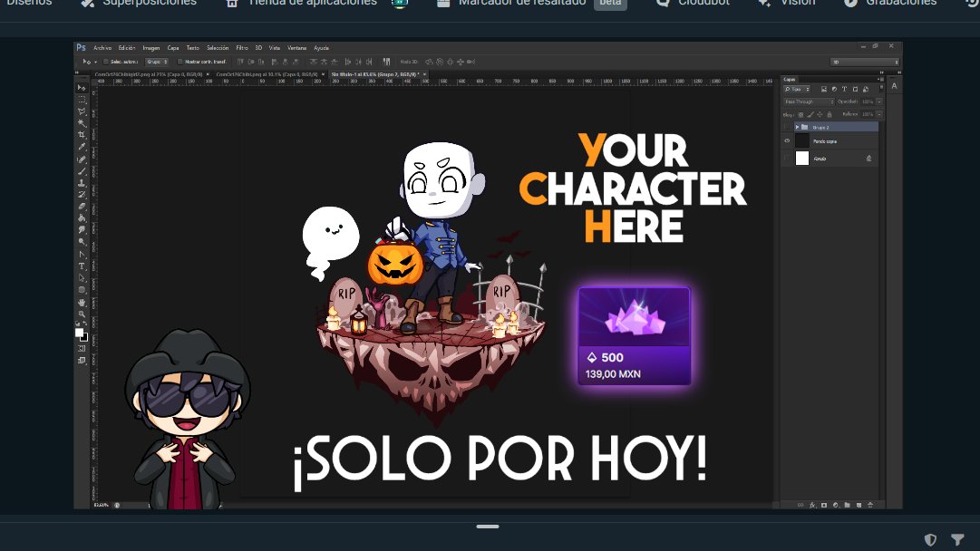Image resolution: width=980 pixels, height=551 pixels.
Task: Toggle lock position icon
Action: (x=820, y=115)
